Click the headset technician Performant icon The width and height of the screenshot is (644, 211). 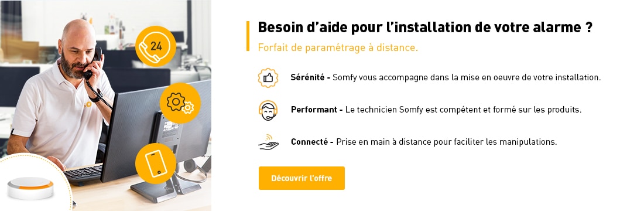(268, 110)
